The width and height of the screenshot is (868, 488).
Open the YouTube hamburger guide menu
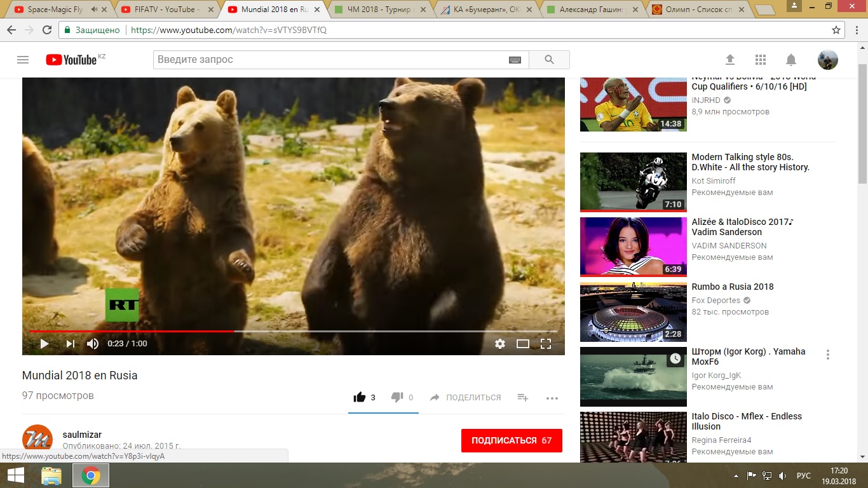coord(23,60)
